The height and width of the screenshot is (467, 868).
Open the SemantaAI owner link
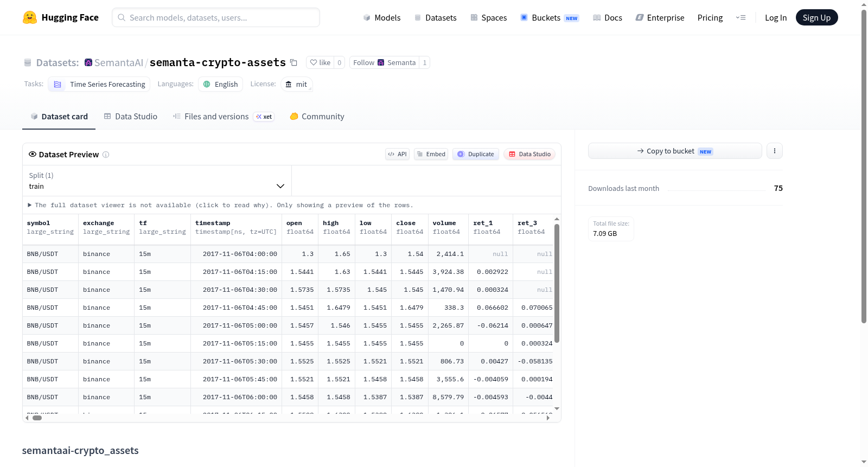coord(119,62)
